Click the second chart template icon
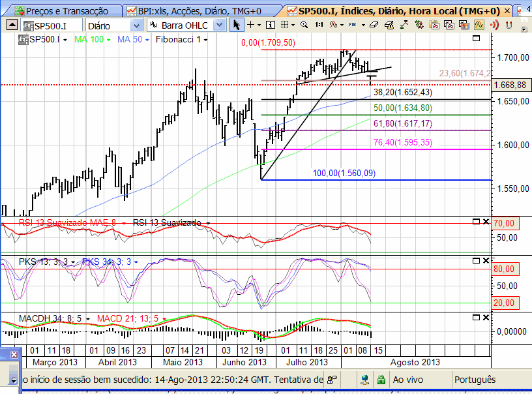Viewport: 532px width, 394px height. (449, 25)
